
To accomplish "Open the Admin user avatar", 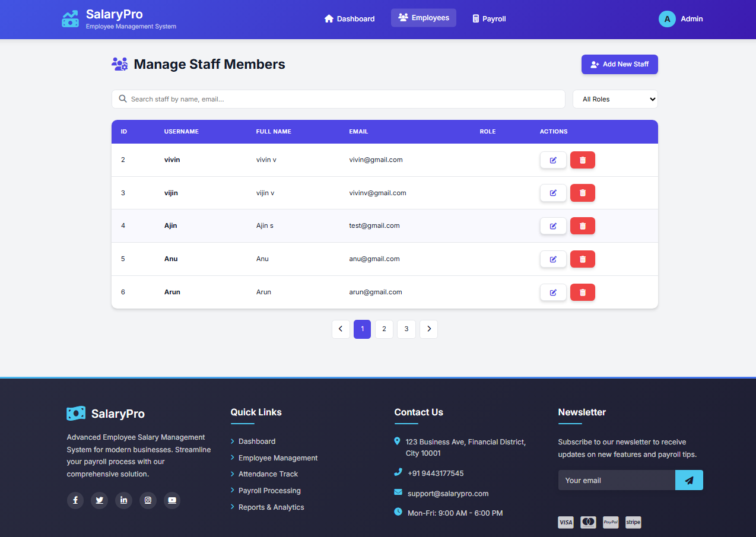I will 667,19.
